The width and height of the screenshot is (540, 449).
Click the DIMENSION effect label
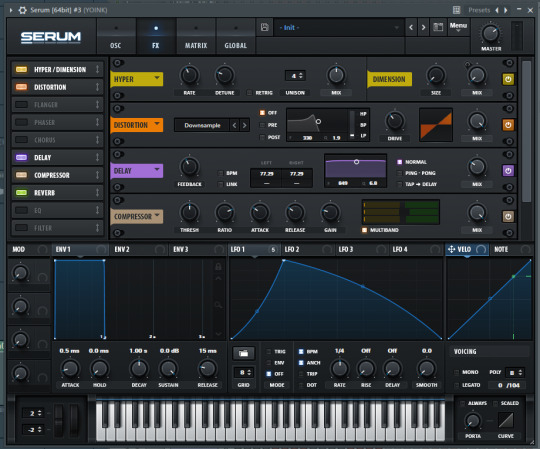pyautogui.click(x=389, y=79)
